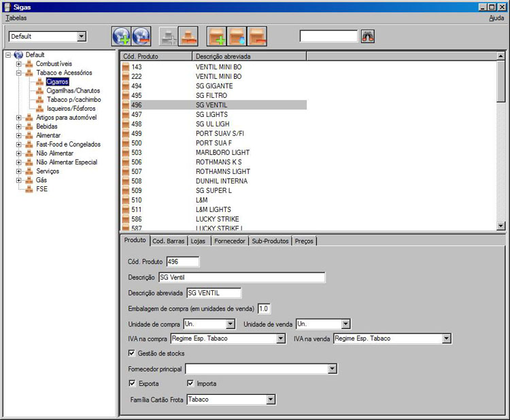
Task: Click the Embalagem de compra field
Action: (264, 309)
